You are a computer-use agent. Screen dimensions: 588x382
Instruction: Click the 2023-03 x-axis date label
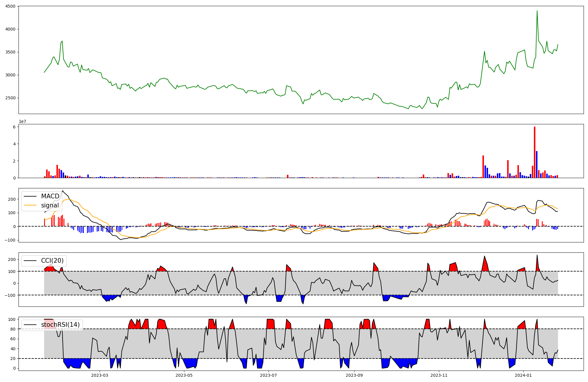pos(100,375)
